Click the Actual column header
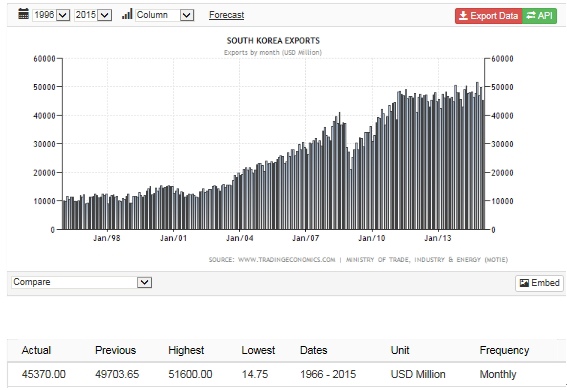This screenshot has width=567, height=390. [x=36, y=350]
